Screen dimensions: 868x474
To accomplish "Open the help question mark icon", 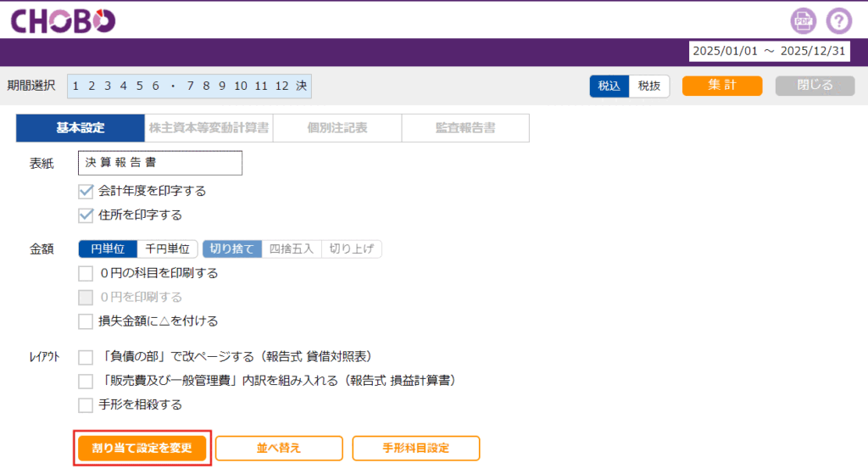I will (x=839, y=21).
